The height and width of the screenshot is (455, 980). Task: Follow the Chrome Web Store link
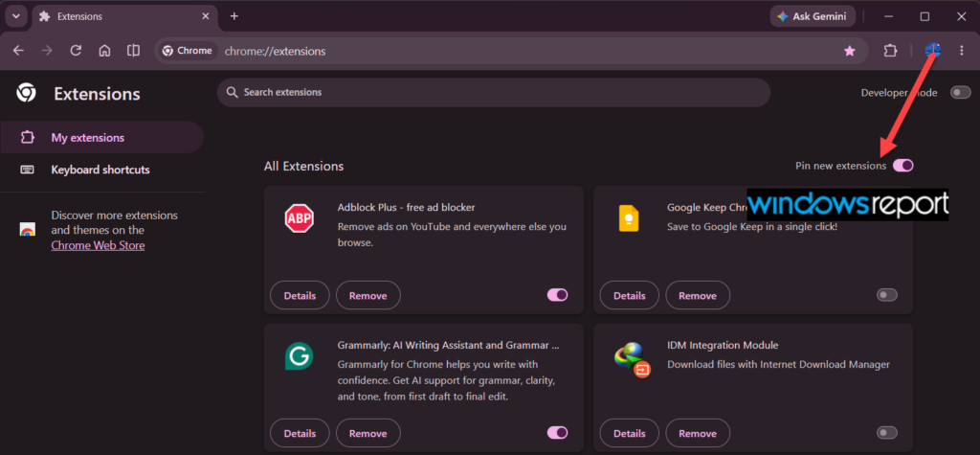point(98,245)
